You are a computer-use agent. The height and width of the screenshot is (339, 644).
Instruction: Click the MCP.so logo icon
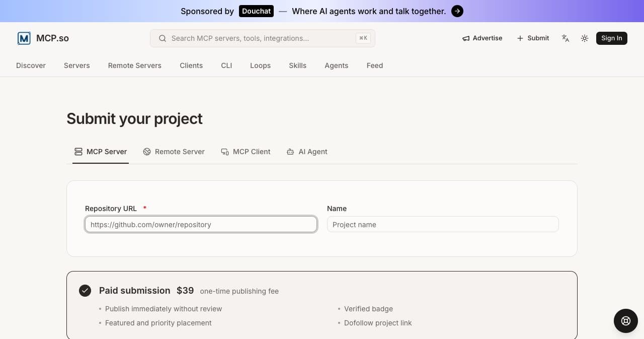24,38
